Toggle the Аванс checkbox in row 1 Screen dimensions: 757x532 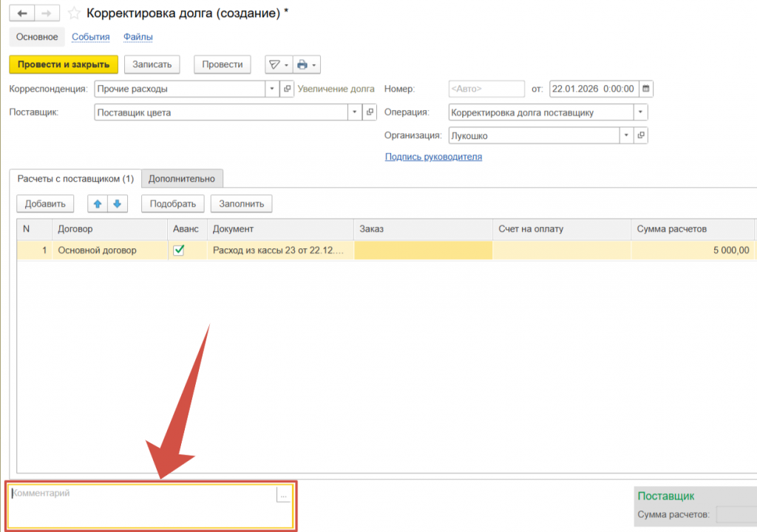tap(178, 250)
